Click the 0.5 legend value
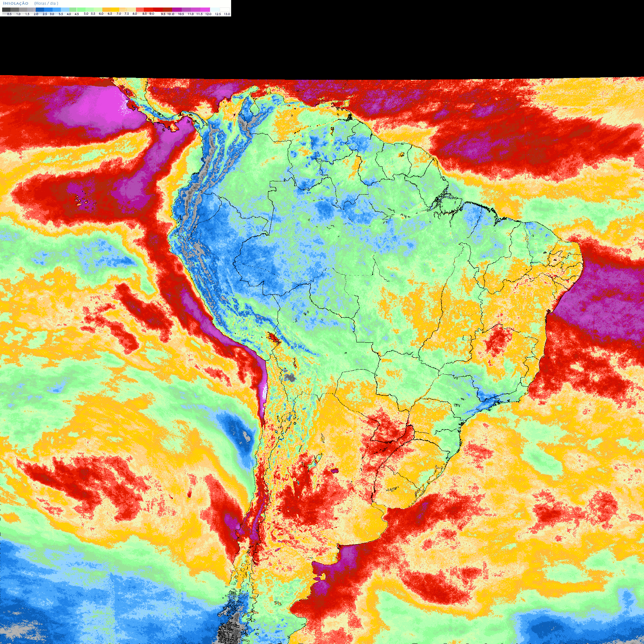Viewport: 644px width, 644px height. click(x=9, y=14)
